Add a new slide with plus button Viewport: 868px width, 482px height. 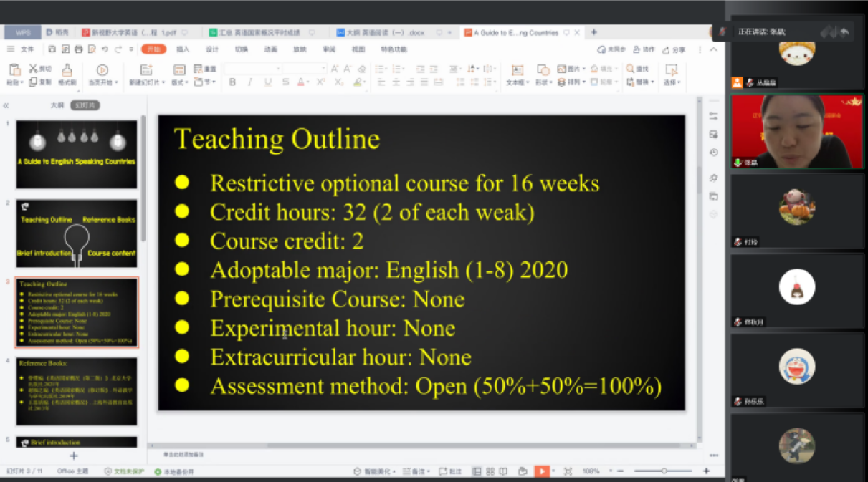coord(73,456)
